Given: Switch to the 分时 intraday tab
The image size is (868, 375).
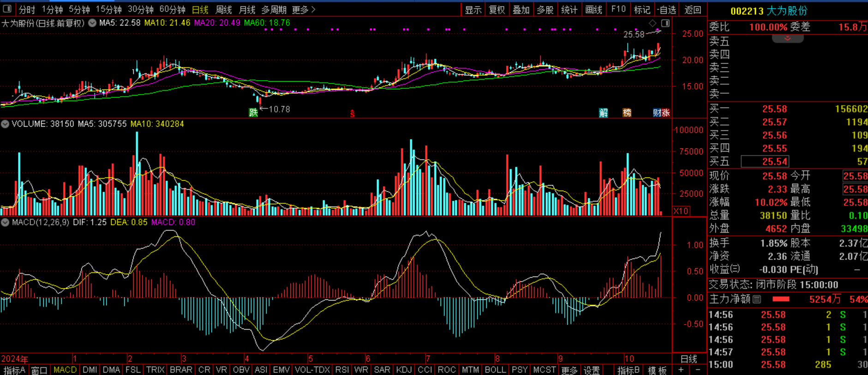Looking at the screenshot, I should coord(27,9).
